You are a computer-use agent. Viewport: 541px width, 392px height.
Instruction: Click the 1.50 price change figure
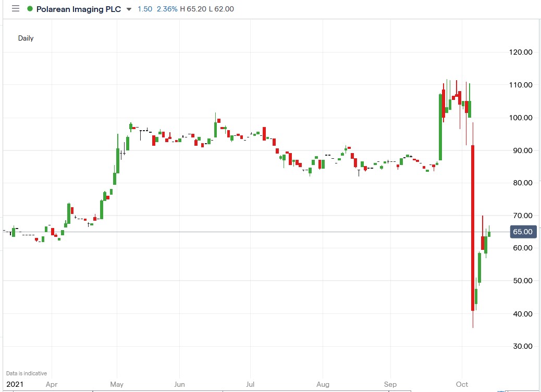point(144,9)
